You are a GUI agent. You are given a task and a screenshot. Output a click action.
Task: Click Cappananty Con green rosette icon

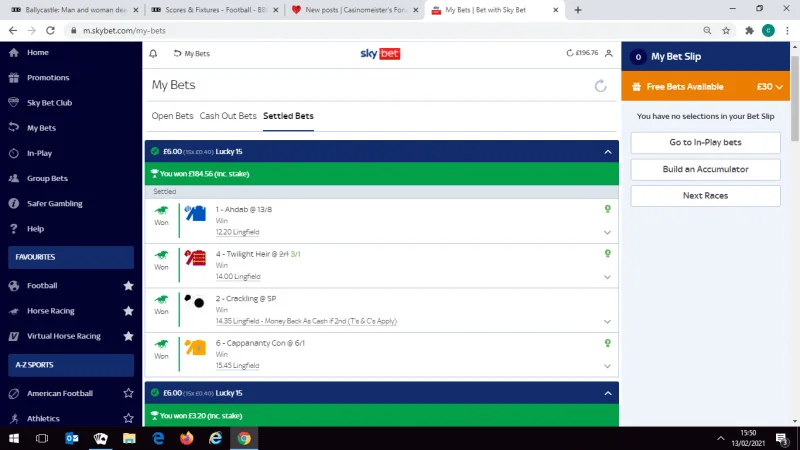coord(608,343)
